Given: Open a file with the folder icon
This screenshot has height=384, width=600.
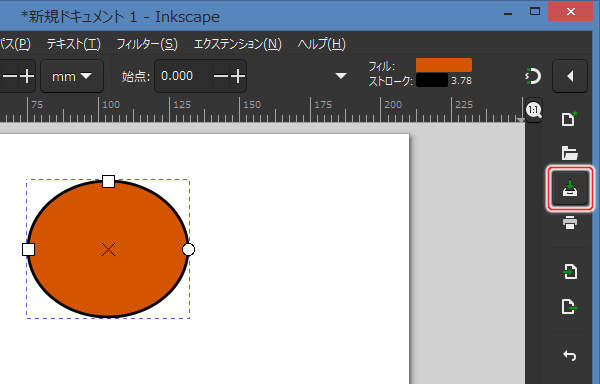Looking at the screenshot, I should [x=569, y=153].
